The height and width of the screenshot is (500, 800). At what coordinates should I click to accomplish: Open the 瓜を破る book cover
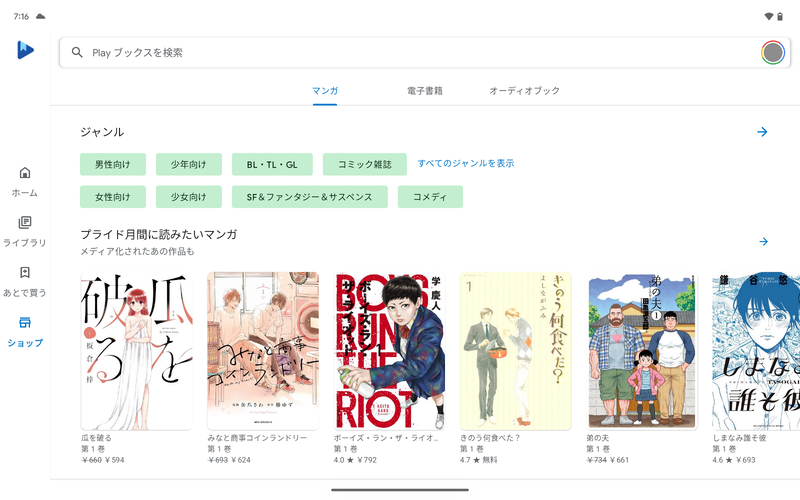(137, 351)
